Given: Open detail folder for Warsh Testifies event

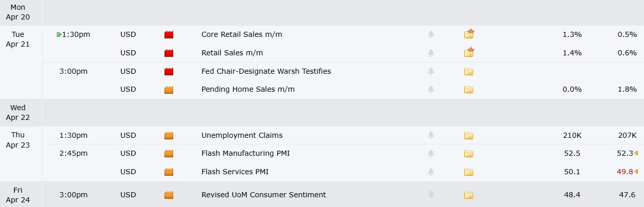Looking at the screenshot, I should (x=468, y=72).
